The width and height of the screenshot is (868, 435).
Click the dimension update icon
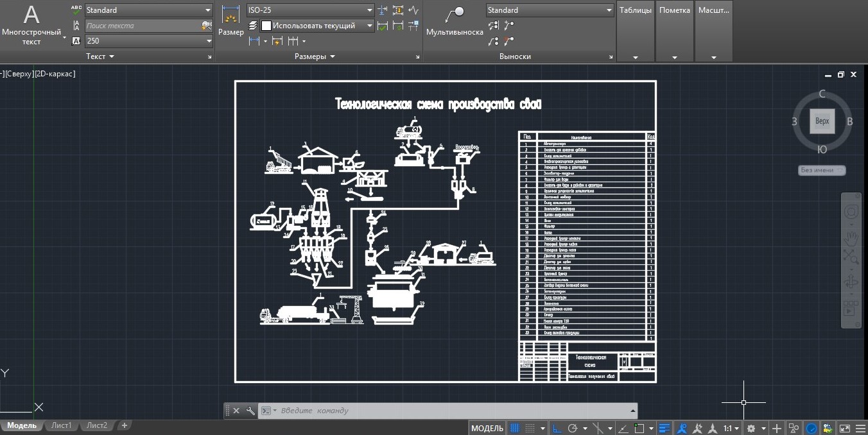[398, 26]
